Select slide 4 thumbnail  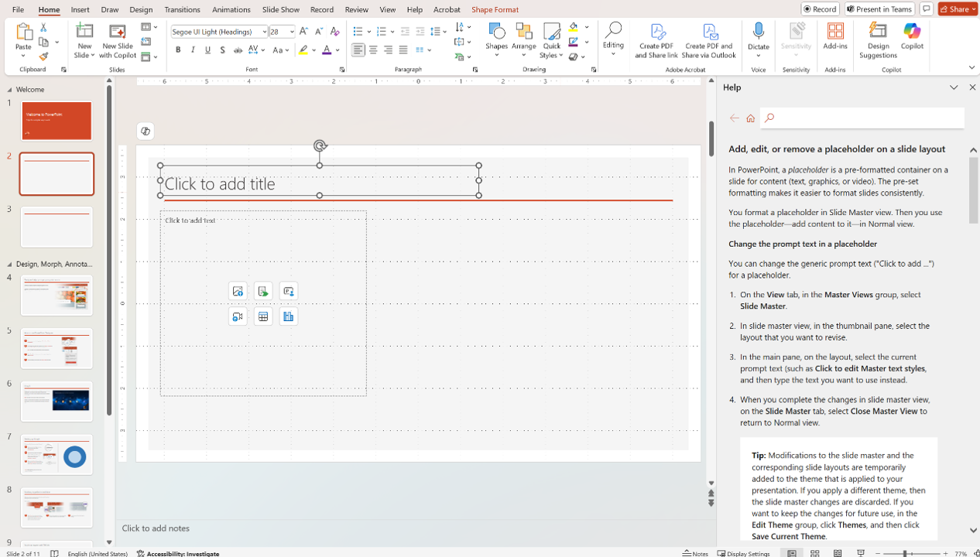[57, 295]
